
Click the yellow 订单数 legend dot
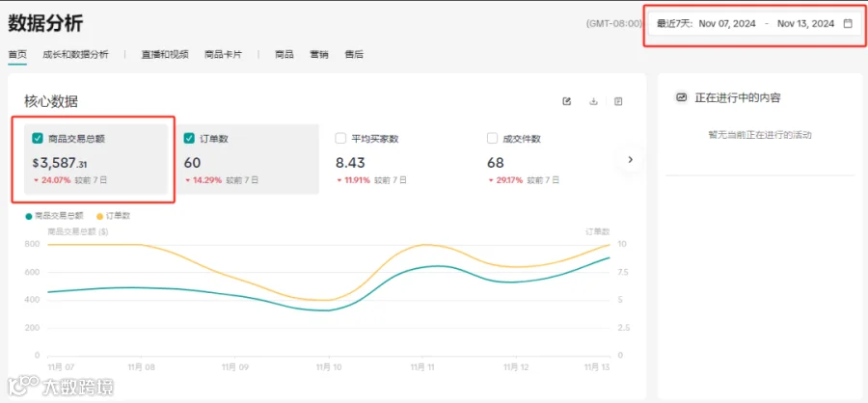(x=99, y=216)
